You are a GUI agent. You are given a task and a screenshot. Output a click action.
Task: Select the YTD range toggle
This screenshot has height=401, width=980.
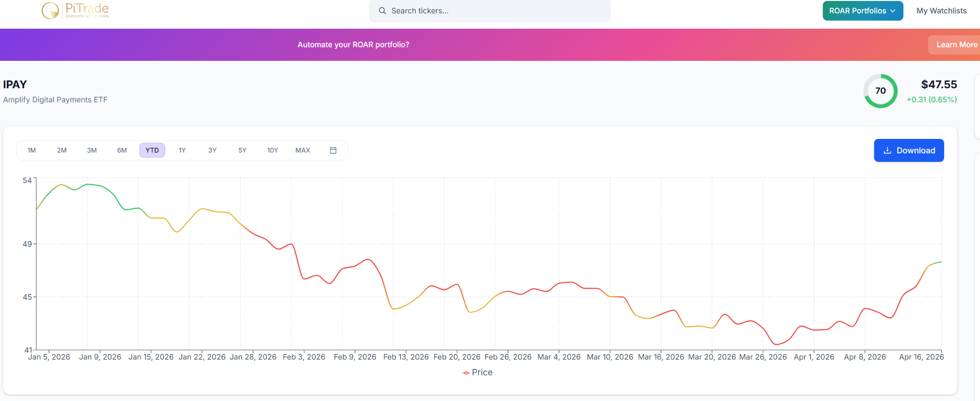point(152,150)
